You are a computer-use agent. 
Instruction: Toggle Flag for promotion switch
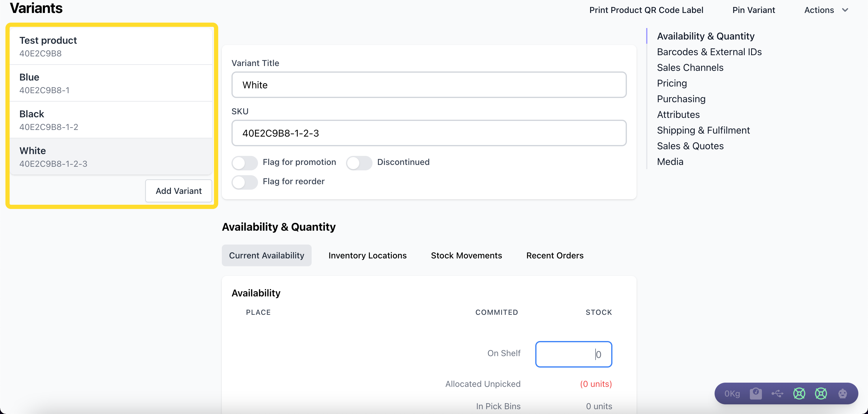coord(245,163)
